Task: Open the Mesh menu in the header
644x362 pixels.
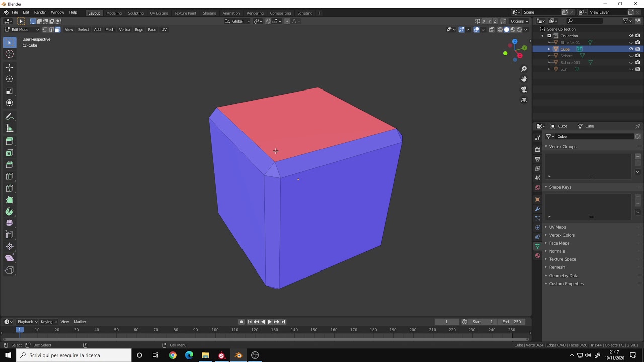Action: click(110, 29)
